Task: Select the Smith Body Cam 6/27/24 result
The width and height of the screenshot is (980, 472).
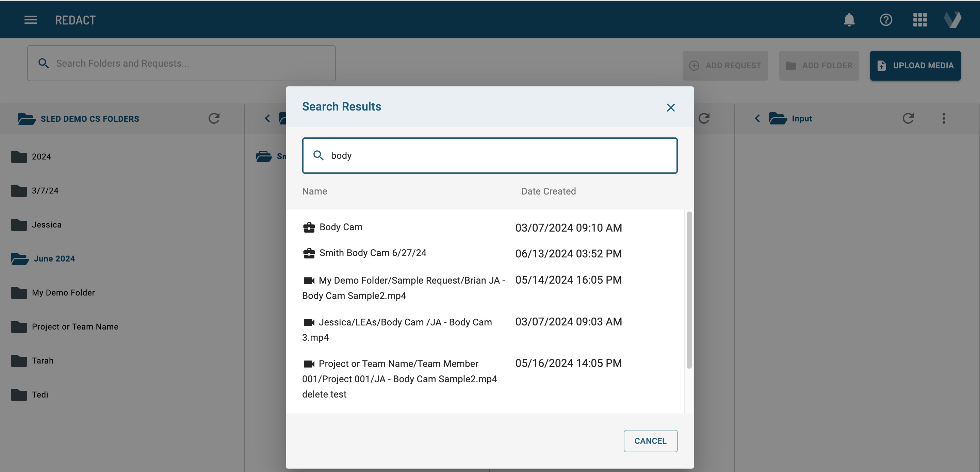Action: click(x=373, y=253)
